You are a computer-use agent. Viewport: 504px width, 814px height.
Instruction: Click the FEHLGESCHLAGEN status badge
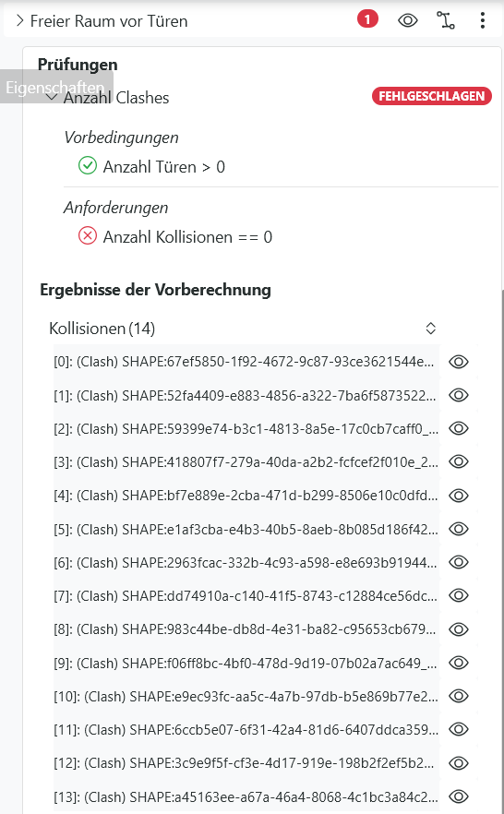(431, 96)
